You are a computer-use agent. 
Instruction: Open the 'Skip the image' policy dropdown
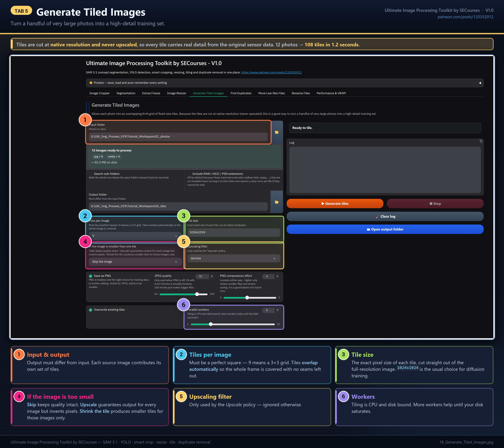(x=135, y=262)
